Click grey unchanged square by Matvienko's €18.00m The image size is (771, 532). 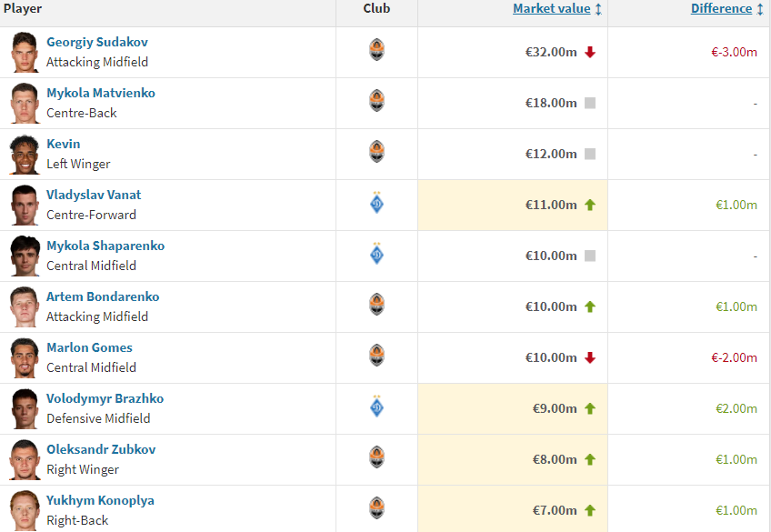(590, 104)
